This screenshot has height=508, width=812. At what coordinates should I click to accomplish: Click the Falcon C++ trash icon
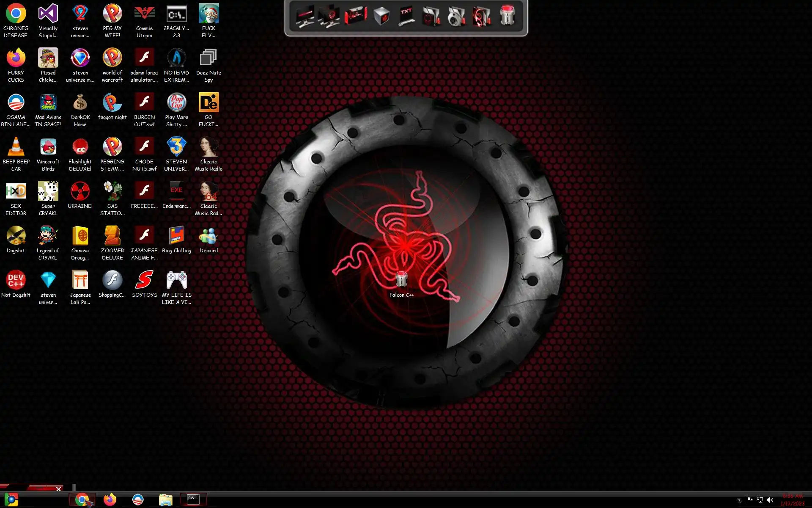pyautogui.click(x=401, y=280)
